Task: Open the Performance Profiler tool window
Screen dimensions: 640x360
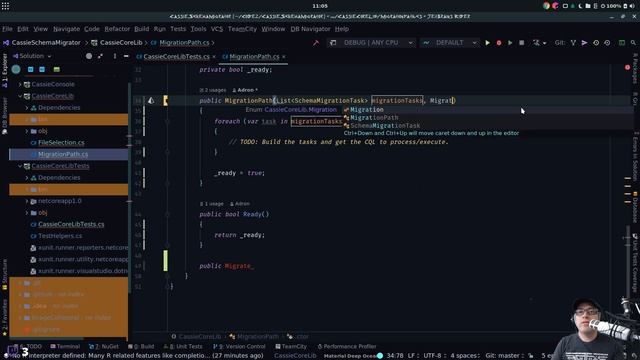Action: [347, 347]
